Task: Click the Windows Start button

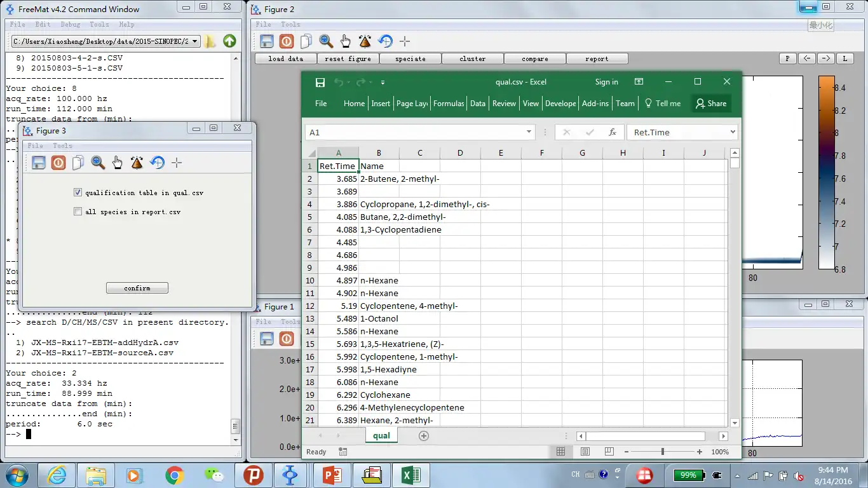Action: tap(16, 475)
